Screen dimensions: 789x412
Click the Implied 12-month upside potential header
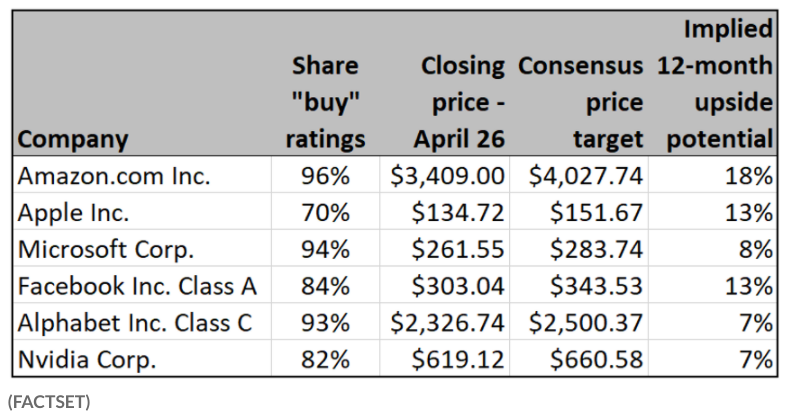coord(715,84)
